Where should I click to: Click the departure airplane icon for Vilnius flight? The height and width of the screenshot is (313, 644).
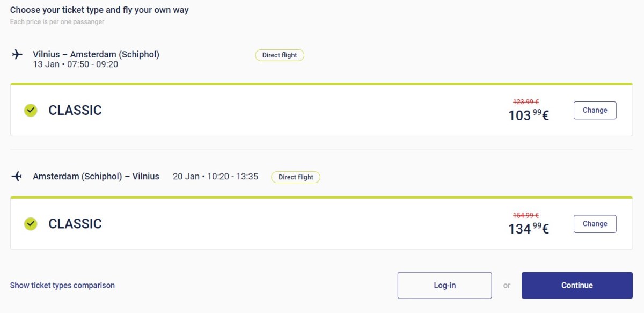18,54
